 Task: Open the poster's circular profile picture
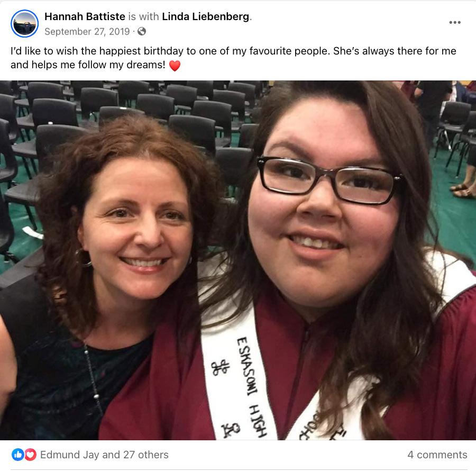[x=24, y=24]
